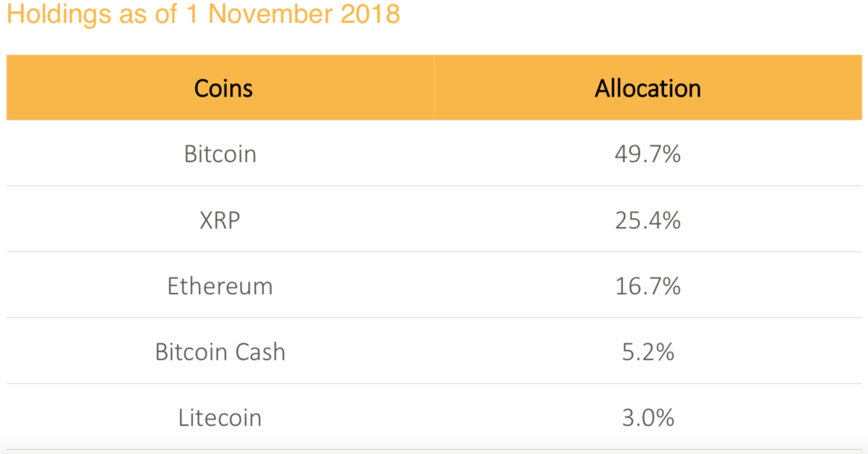This screenshot has width=868, height=454.
Task: Click the 49.7% allocation value
Action: 648,154
